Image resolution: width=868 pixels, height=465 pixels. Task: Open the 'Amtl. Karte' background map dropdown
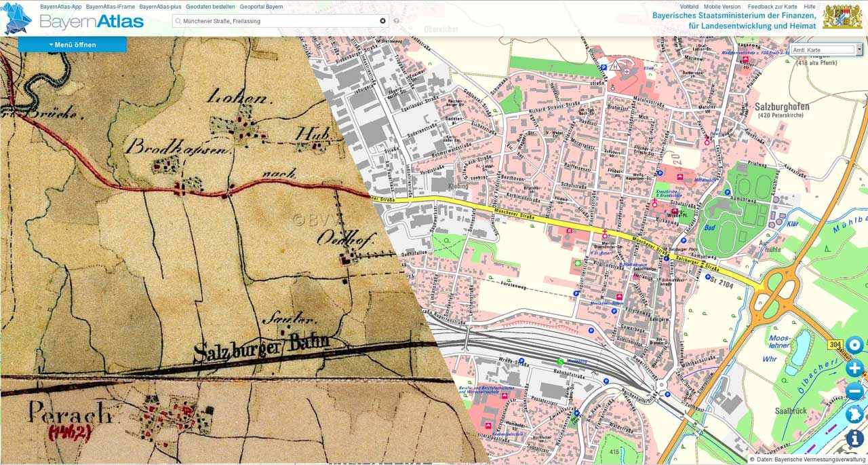tap(822, 50)
